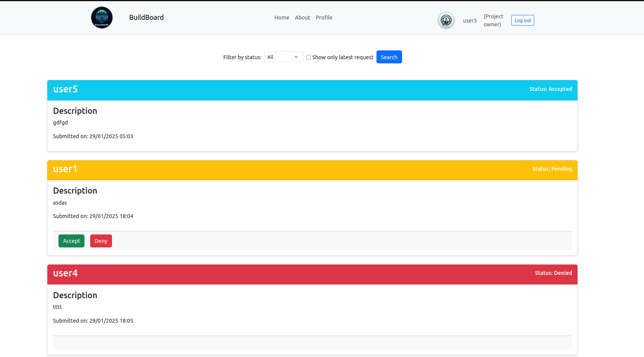Enable the Show only latest request checkbox
Screen dimensions: 644x357
308,57
